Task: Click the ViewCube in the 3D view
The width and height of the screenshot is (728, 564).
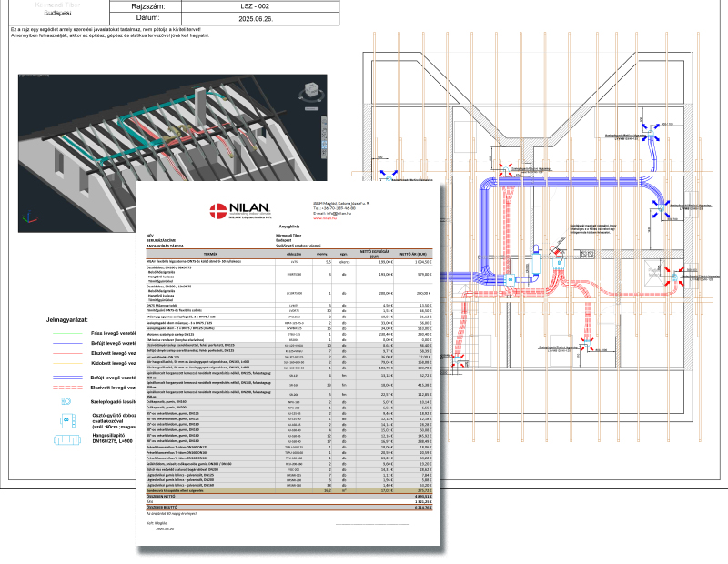Action: coord(311,91)
